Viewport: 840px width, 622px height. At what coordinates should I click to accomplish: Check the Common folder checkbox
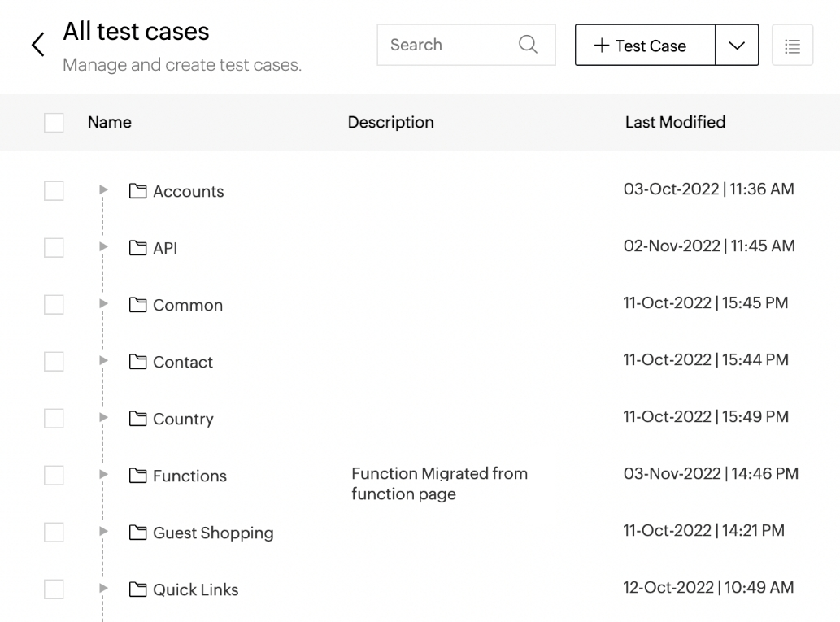54,305
